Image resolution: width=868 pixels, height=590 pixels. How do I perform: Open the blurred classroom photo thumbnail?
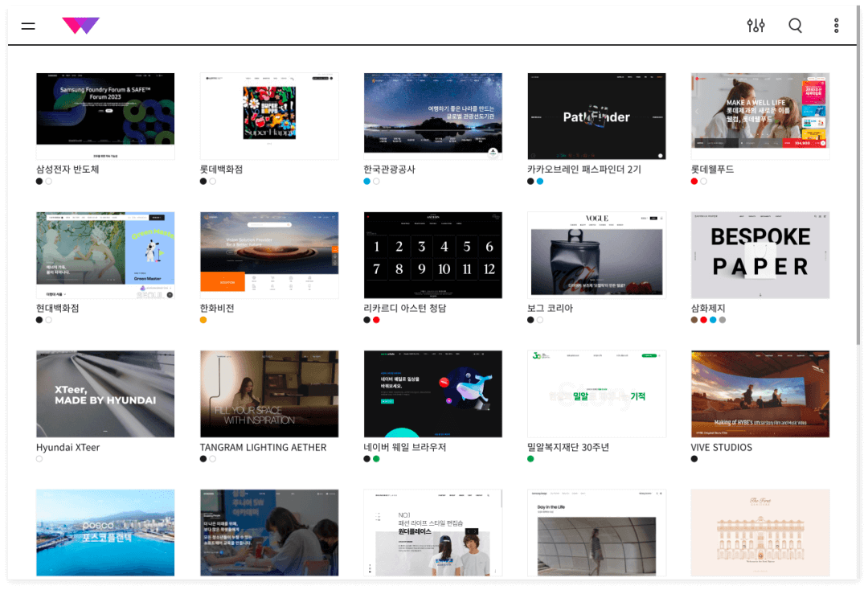pyautogui.click(x=269, y=532)
